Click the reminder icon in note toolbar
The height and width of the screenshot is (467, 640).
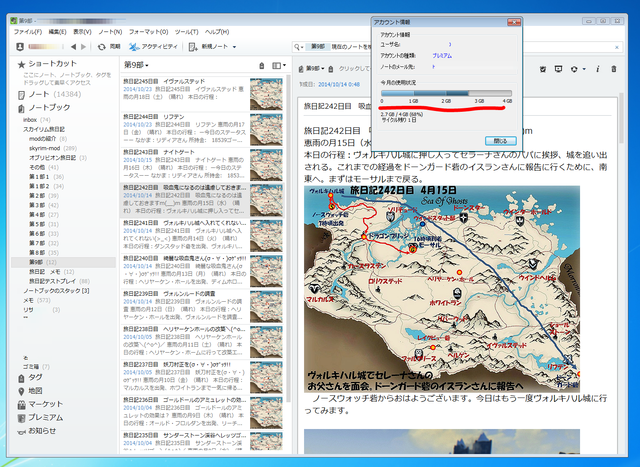[542, 69]
